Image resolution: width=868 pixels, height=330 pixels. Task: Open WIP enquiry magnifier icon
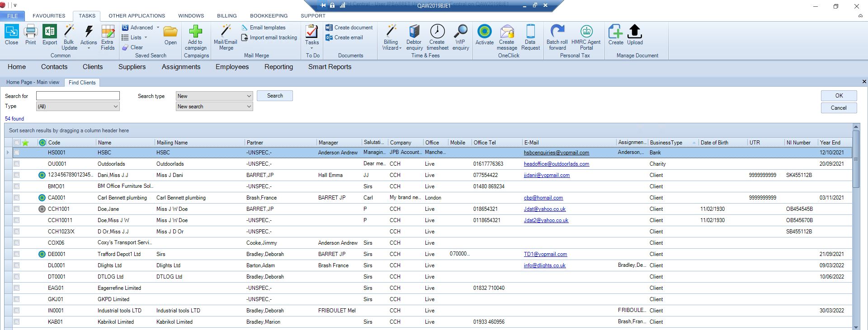click(460, 37)
